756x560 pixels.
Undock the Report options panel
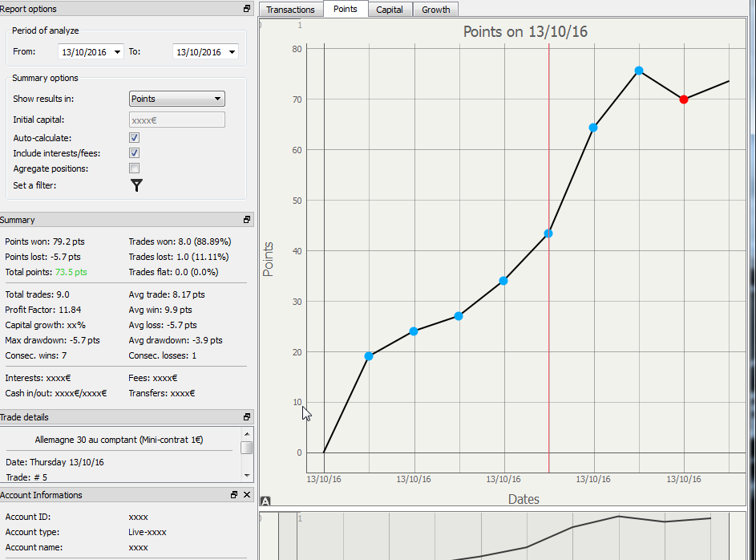click(247, 9)
